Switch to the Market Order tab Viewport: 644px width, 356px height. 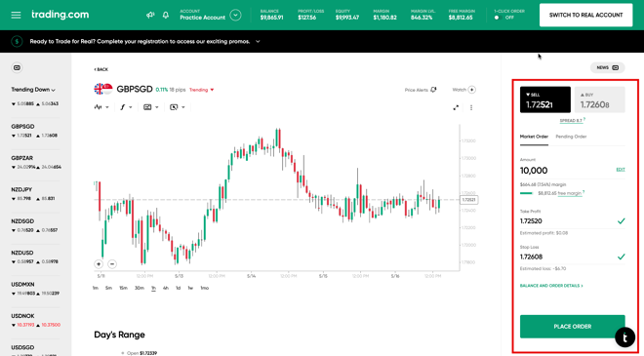[x=534, y=137]
